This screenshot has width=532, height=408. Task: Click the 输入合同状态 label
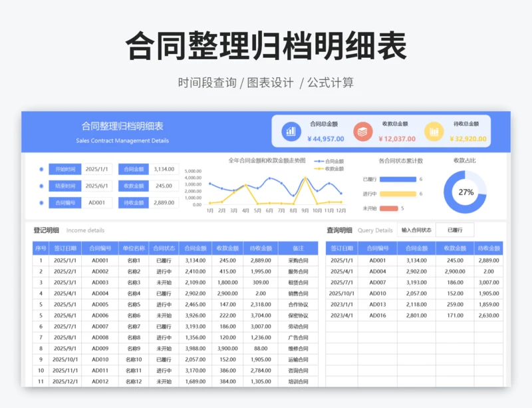pos(416,230)
